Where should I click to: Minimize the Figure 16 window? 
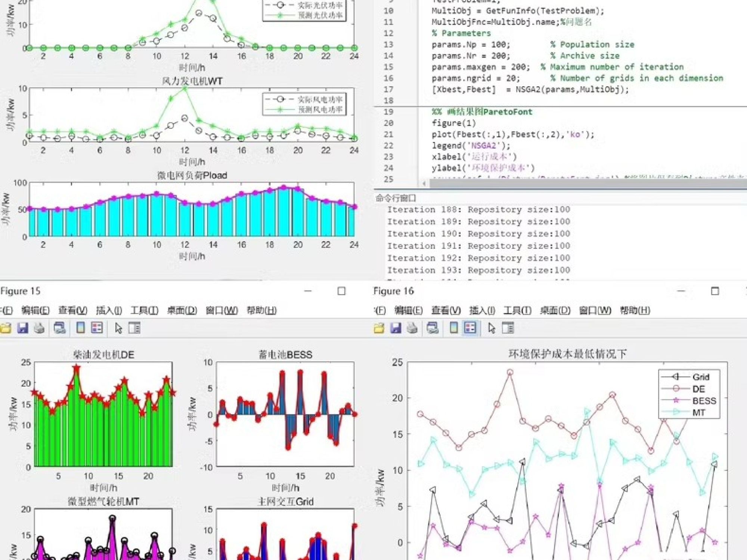[681, 291]
